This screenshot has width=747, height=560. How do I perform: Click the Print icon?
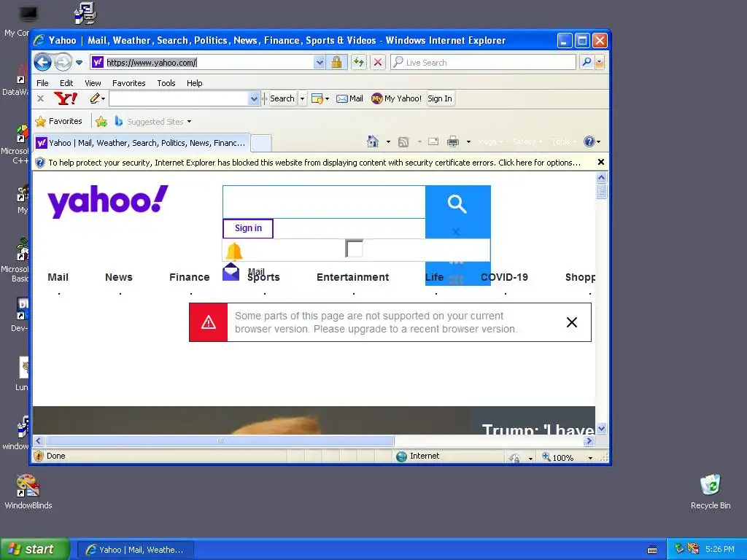click(x=453, y=141)
